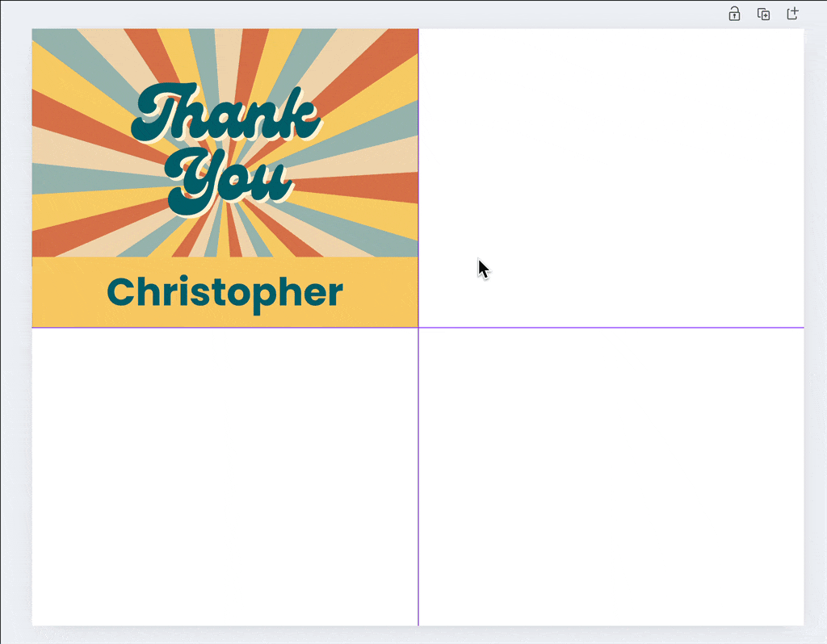
Task: Select the 'Christopher' name text
Action: click(225, 293)
